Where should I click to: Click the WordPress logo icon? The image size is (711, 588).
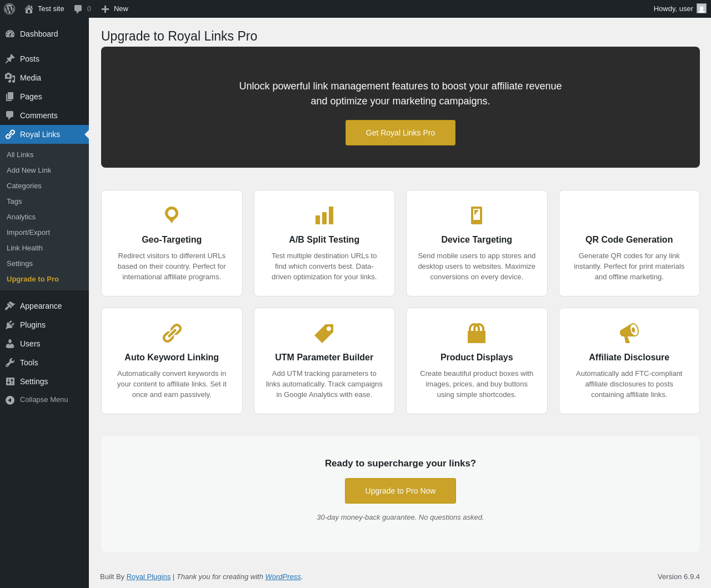9,9
